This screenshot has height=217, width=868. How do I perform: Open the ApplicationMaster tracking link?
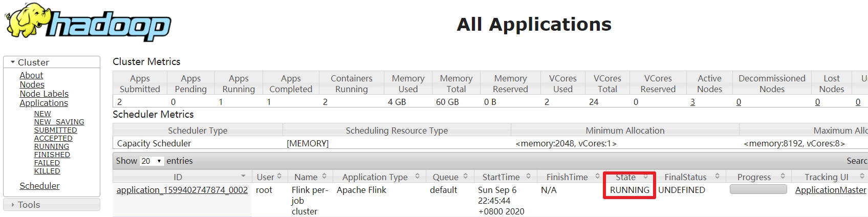tap(831, 190)
